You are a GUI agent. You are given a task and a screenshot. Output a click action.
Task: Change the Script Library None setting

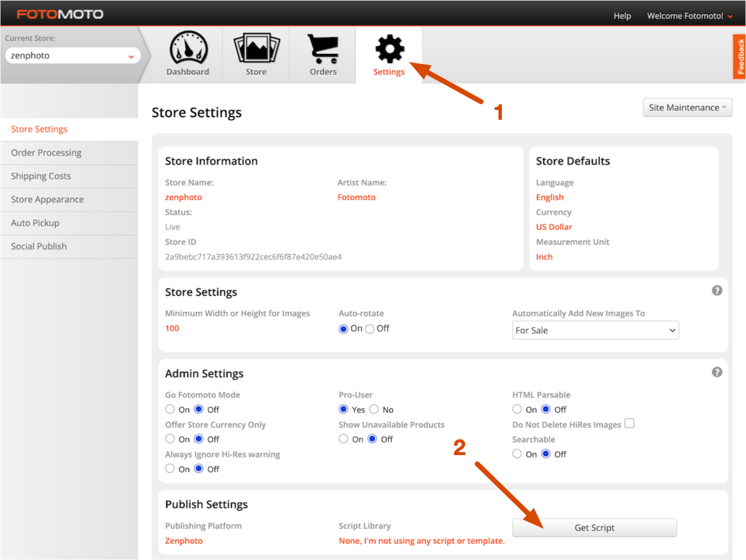pos(422,541)
